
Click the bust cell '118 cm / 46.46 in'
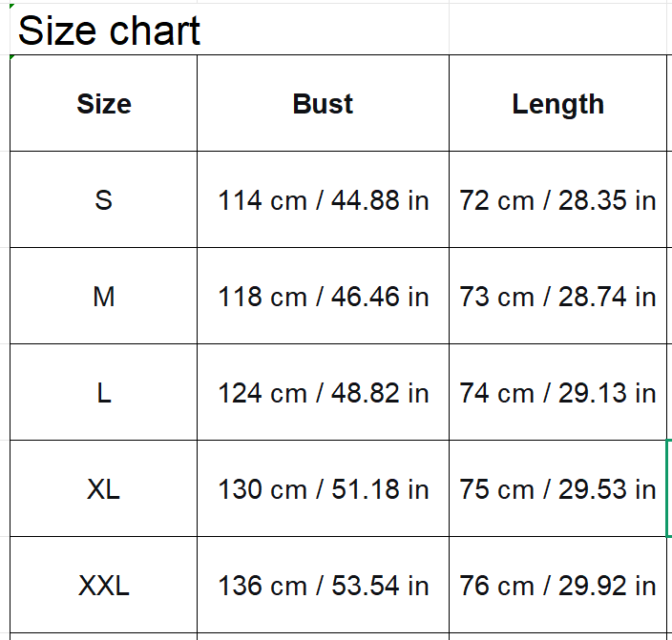coord(323,297)
